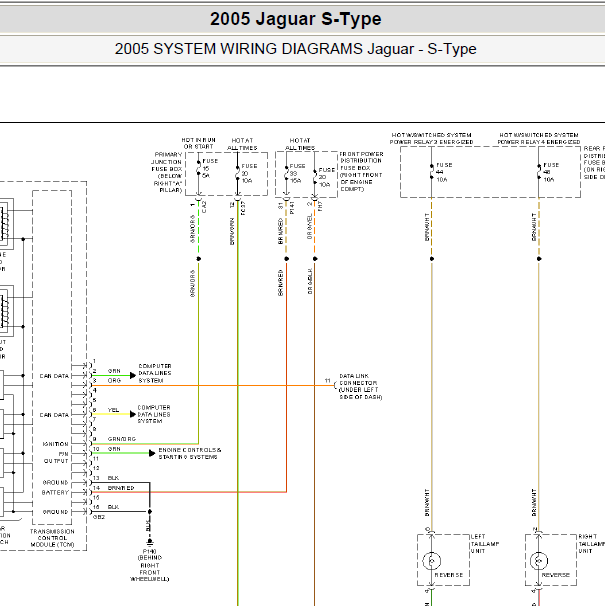This screenshot has width=605, height=606.
Task: Select "FRONT POWER DISTRIBUTION FUSE BOX" label
Action: [x=361, y=172]
